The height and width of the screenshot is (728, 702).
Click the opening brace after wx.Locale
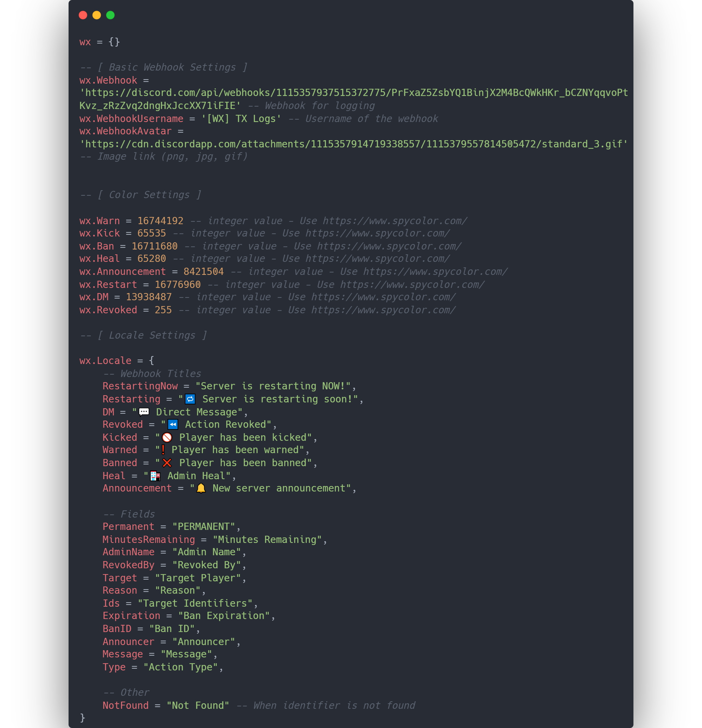click(x=152, y=361)
